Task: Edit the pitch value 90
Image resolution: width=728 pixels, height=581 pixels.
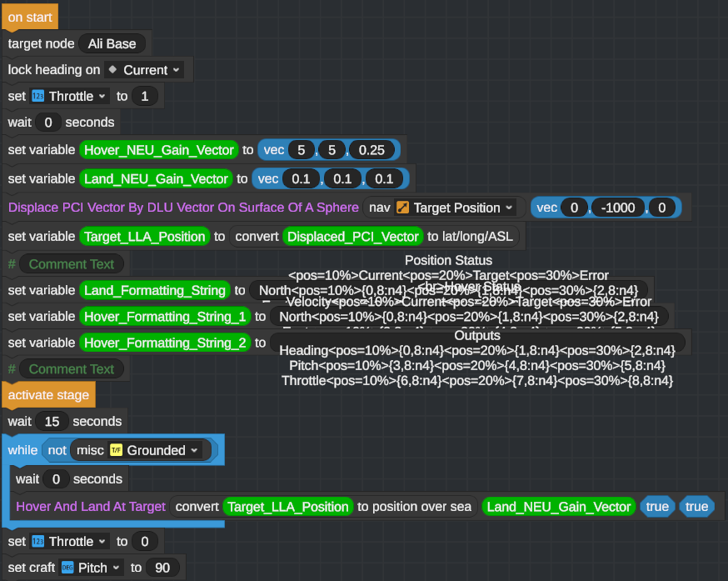Action: coord(162,568)
